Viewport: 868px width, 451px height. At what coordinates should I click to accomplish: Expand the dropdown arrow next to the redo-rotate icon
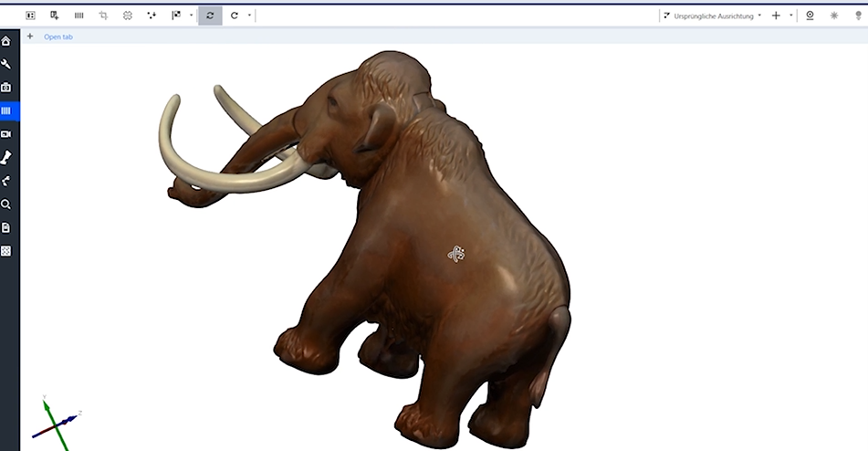coord(249,16)
